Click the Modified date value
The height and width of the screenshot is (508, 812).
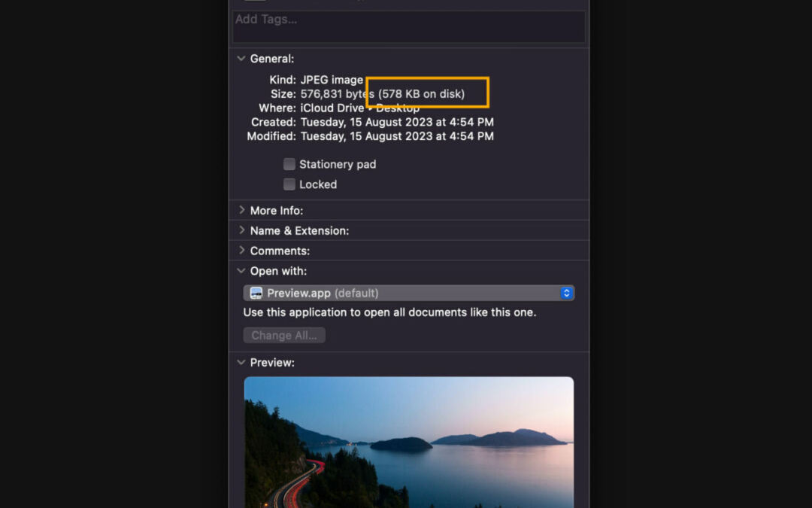(397, 136)
